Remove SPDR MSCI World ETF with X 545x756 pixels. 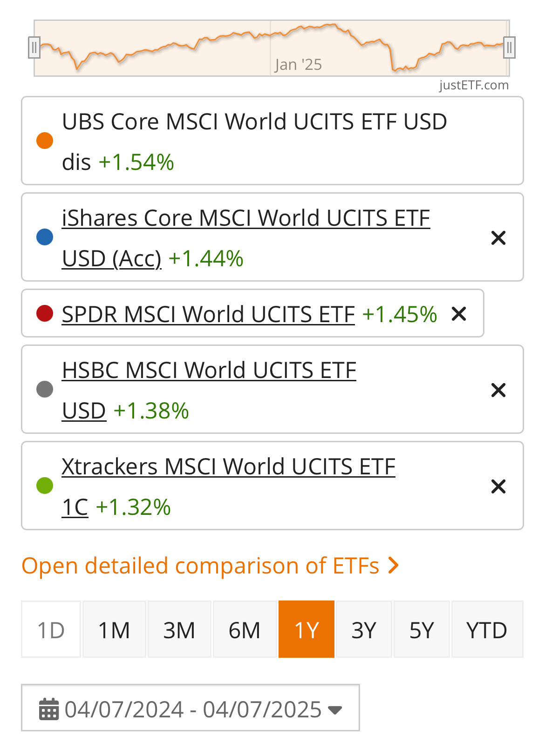tap(458, 314)
